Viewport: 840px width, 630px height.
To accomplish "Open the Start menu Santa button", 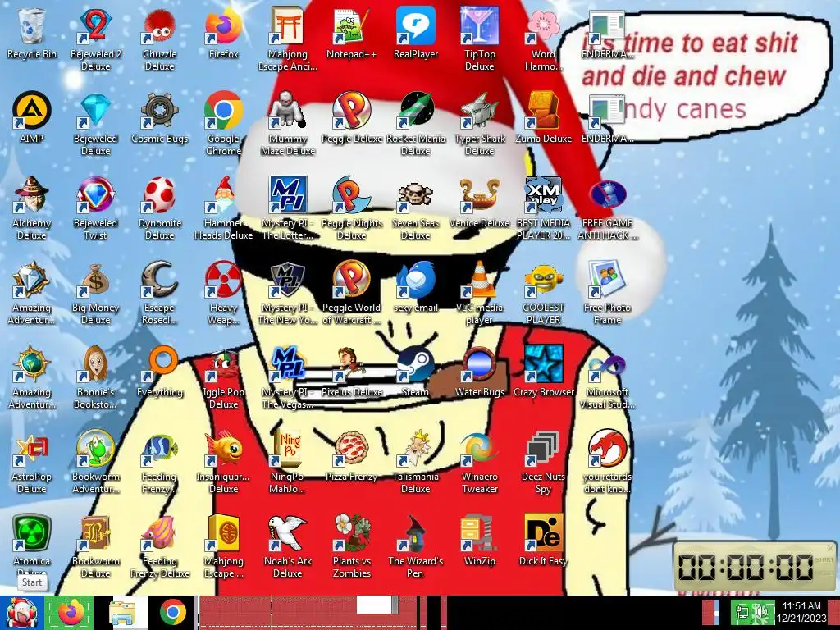I will [x=21, y=612].
